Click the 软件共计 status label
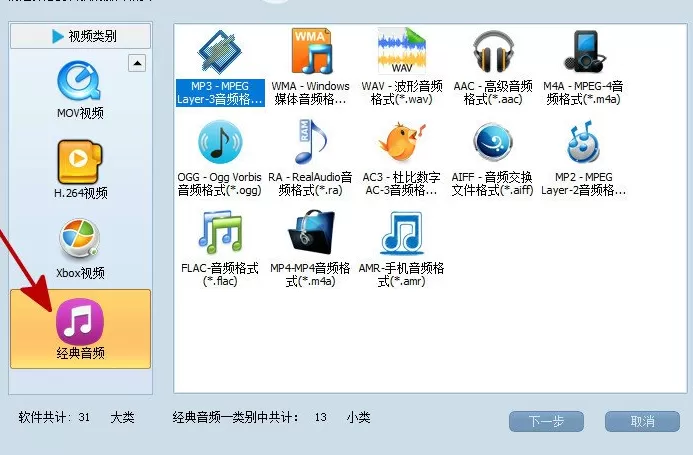This screenshot has width=693, height=455. pos(45,417)
